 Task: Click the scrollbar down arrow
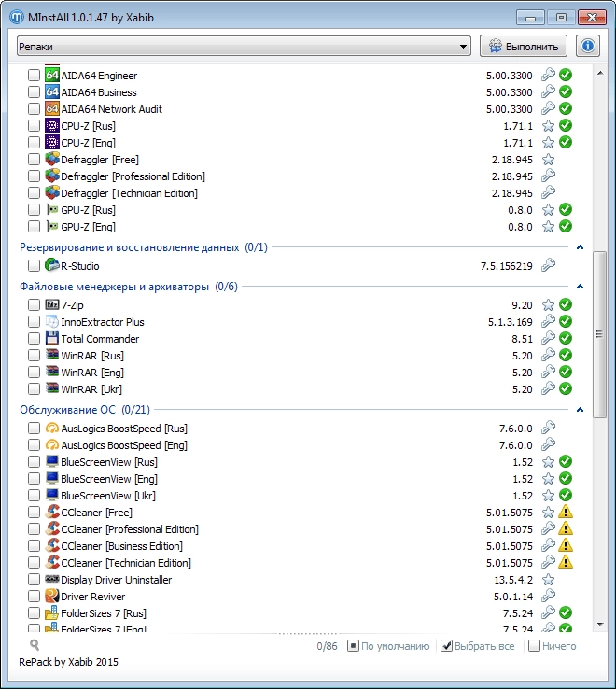coord(600,625)
